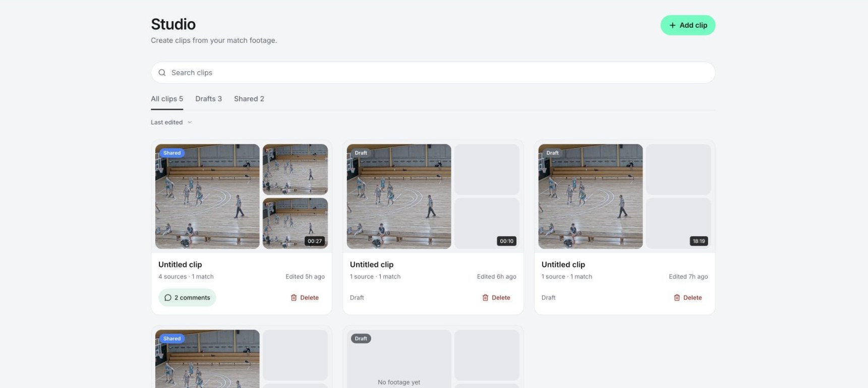Click the No footage yet text
The image size is (868, 388).
pyautogui.click(x=399, y=382)
